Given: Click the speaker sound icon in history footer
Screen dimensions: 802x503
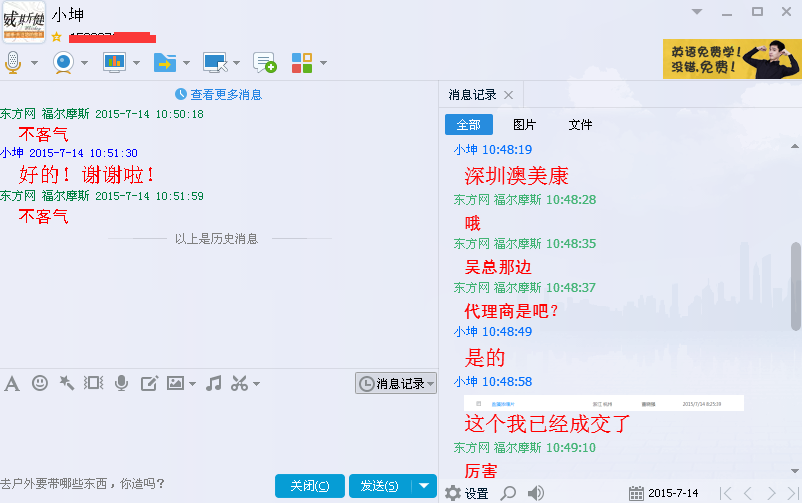Looking at the screenshot, I should pos(536,493).
